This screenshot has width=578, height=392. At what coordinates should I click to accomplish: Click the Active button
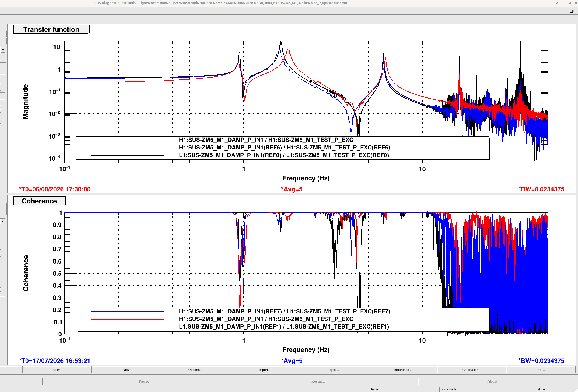click(x=57, y=370)
